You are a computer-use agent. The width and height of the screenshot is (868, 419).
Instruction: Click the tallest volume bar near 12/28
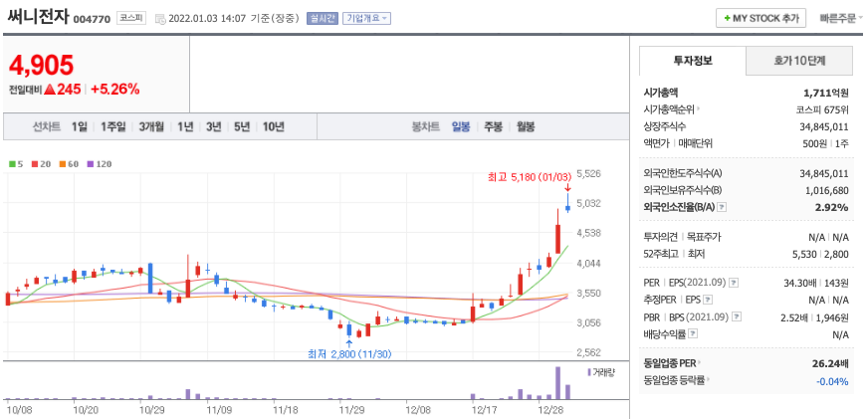point(558,382)
